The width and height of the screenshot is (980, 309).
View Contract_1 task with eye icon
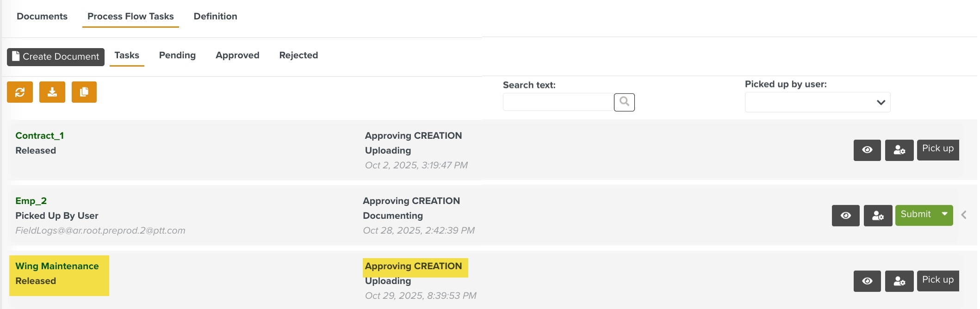(867, 150)
